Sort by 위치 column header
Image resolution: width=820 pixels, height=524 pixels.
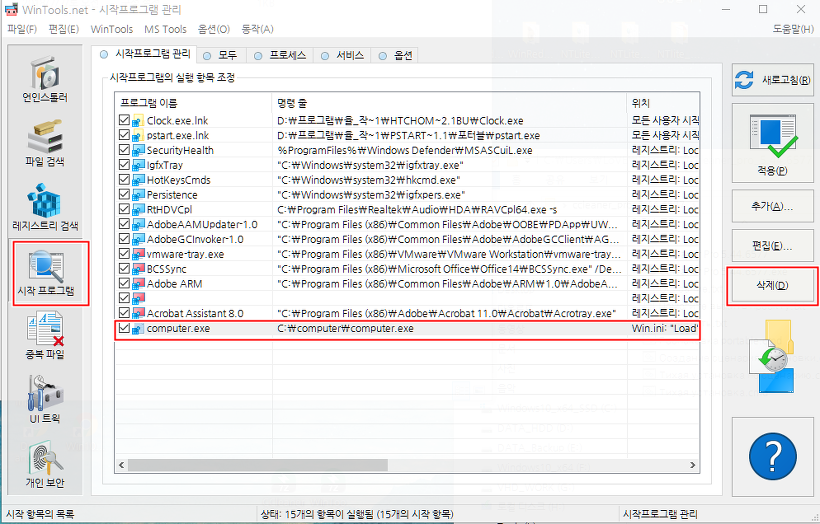(663, 103)
